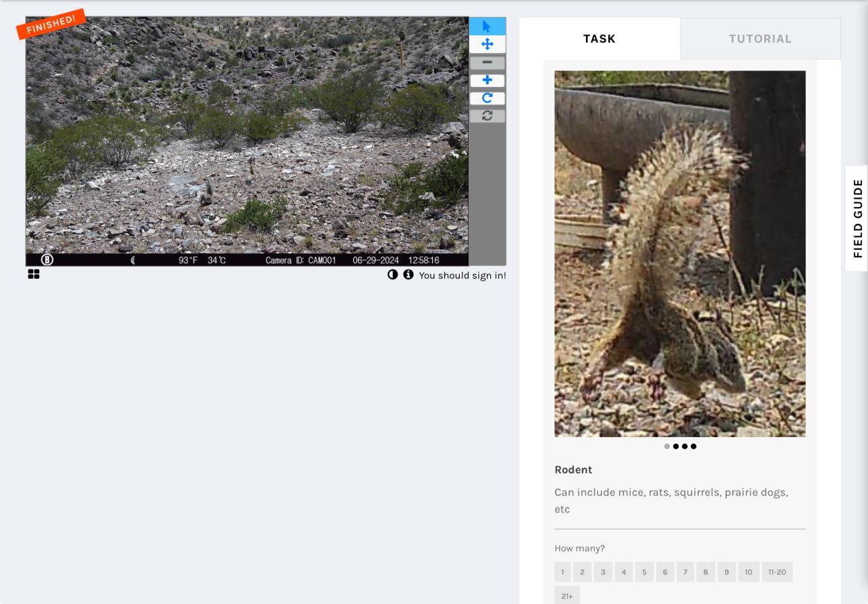The image size is (868, 604).
Task: Click the 'Rodent' species heading
Action: 574,470
